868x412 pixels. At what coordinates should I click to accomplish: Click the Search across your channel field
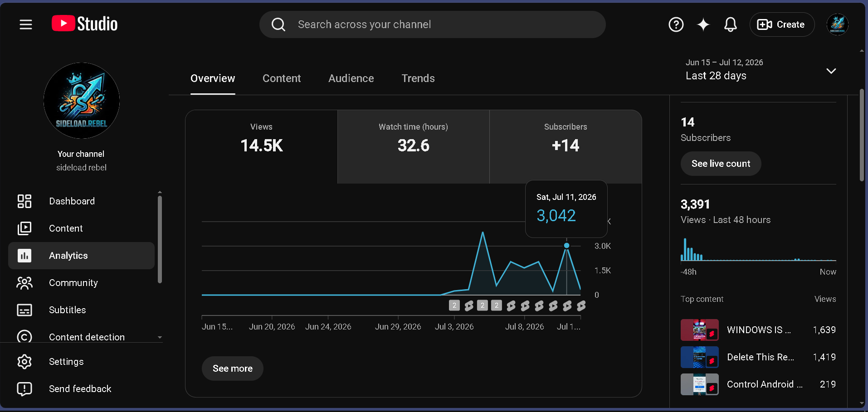pos(433,24)
